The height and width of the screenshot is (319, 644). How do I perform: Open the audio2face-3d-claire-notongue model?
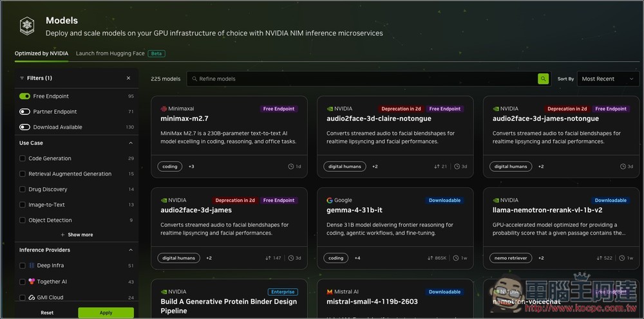coord(379,118)
